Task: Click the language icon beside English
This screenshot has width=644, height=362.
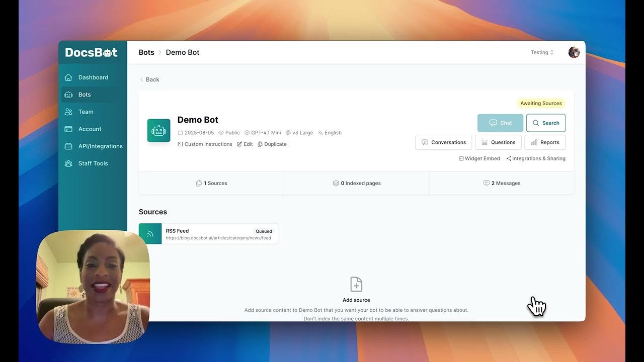Action: (x=320, y=133)
